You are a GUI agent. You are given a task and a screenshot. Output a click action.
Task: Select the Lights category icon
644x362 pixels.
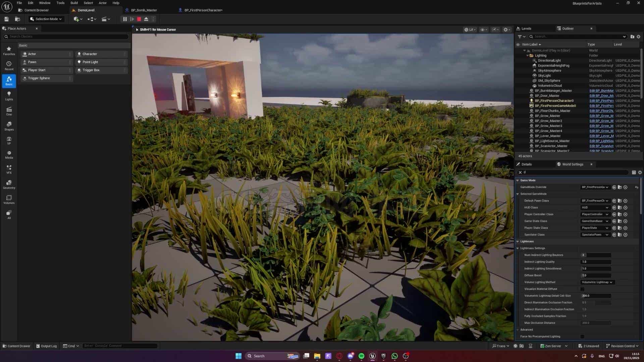pyautogui.click(x=9, y=96)
